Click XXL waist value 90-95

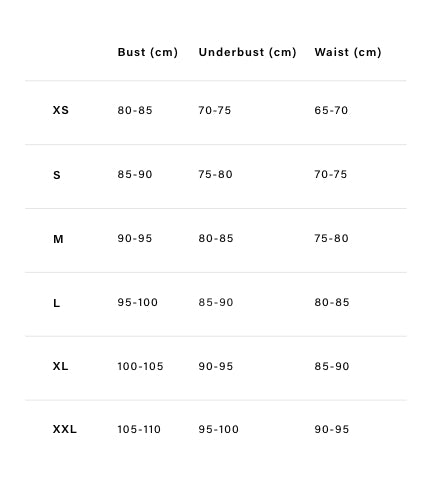pos(332,429)
